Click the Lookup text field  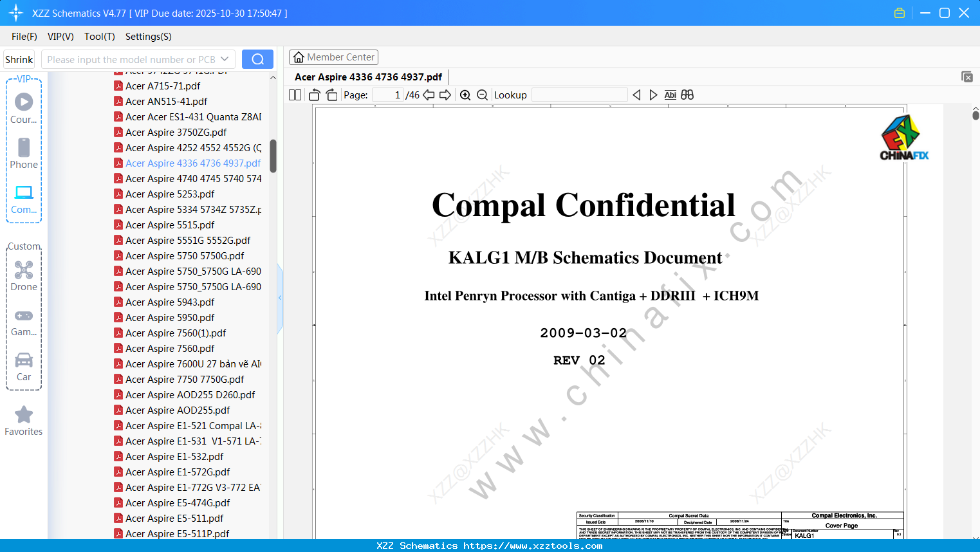580,95
